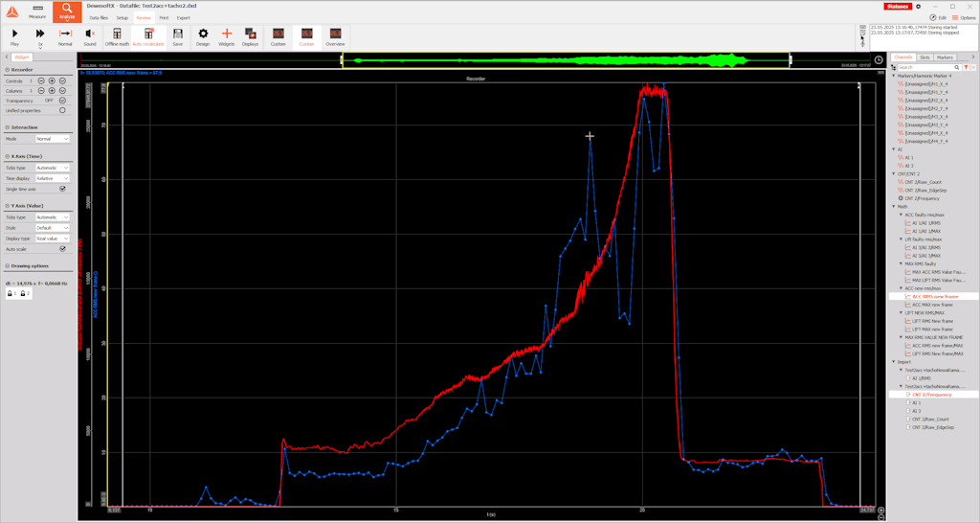Toggle the Single time axis checkbox
Screen dimensions: 980x523
coord(62,189)
